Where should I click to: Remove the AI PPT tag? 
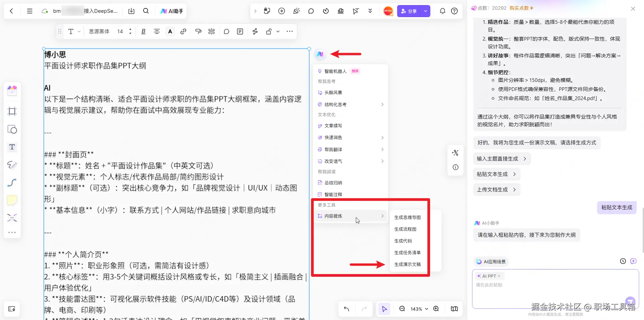point(499,276)
